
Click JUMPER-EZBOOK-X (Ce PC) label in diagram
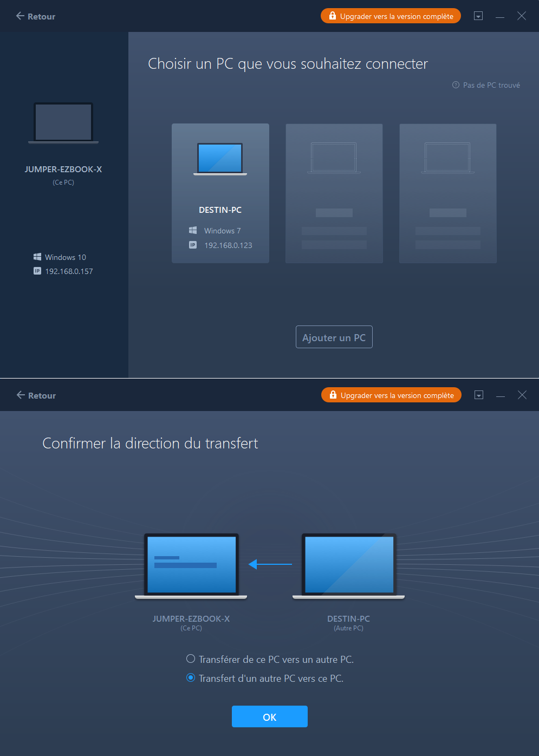(191, 623)
